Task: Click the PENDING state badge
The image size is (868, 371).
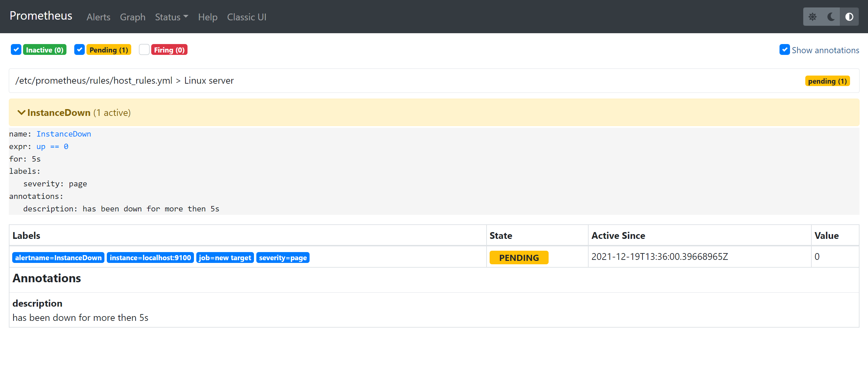Action: point(519,257)
